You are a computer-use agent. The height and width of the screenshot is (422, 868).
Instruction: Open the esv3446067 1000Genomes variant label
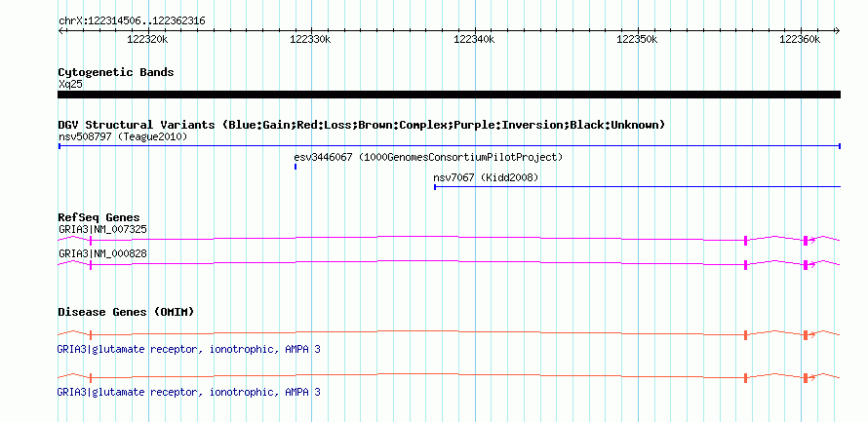(x=428, y=157)
